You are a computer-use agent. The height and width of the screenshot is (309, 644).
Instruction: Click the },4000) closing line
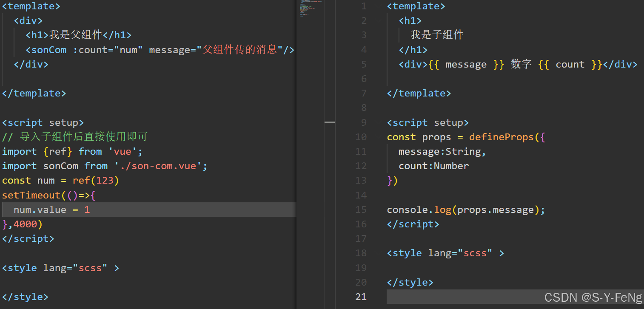(23, 224)
